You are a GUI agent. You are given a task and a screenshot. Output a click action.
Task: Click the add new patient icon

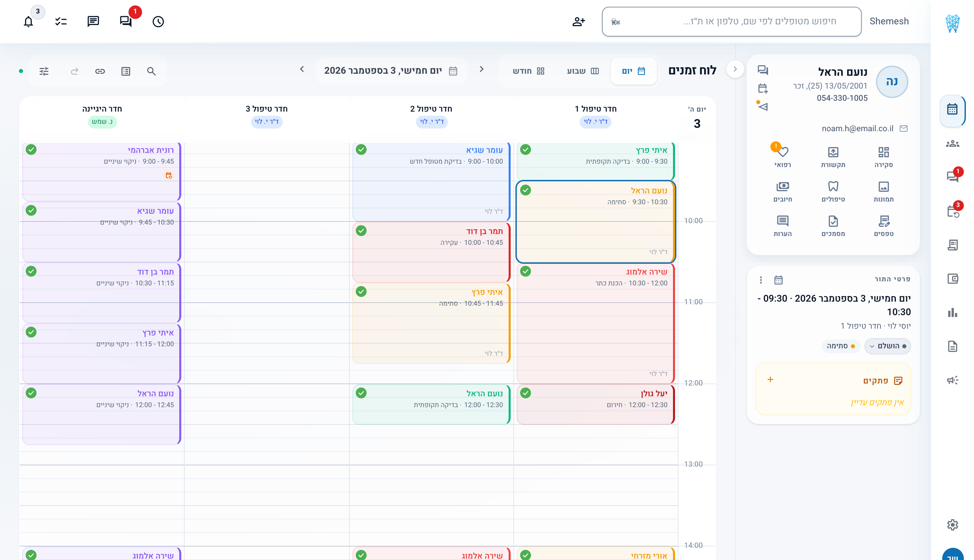pos(578,22)
